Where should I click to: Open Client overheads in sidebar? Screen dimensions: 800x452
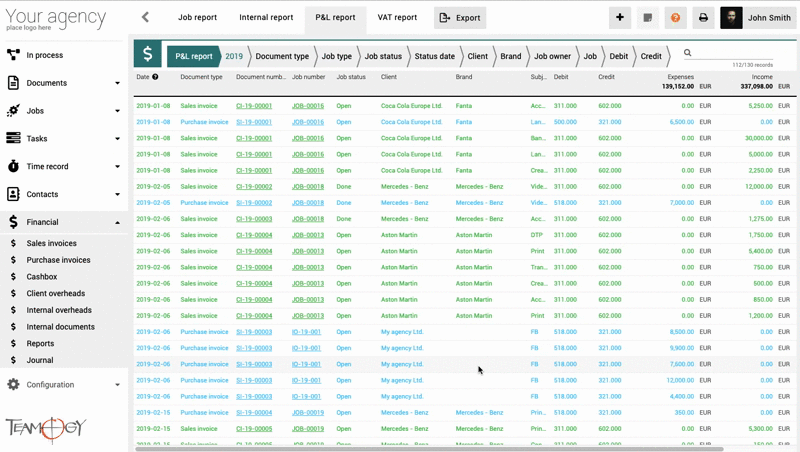point(56,293)
